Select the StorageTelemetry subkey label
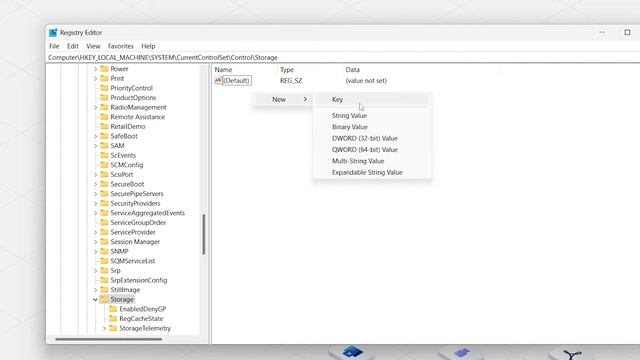This screenshot has width=640, height=360. (145, 329)
